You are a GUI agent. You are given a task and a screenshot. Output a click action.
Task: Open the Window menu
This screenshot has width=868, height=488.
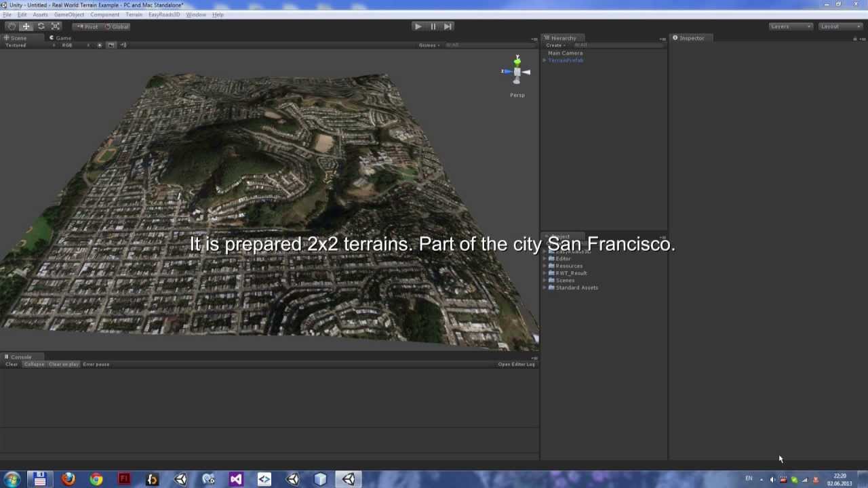pyautogui.click(x=196, y=15)
